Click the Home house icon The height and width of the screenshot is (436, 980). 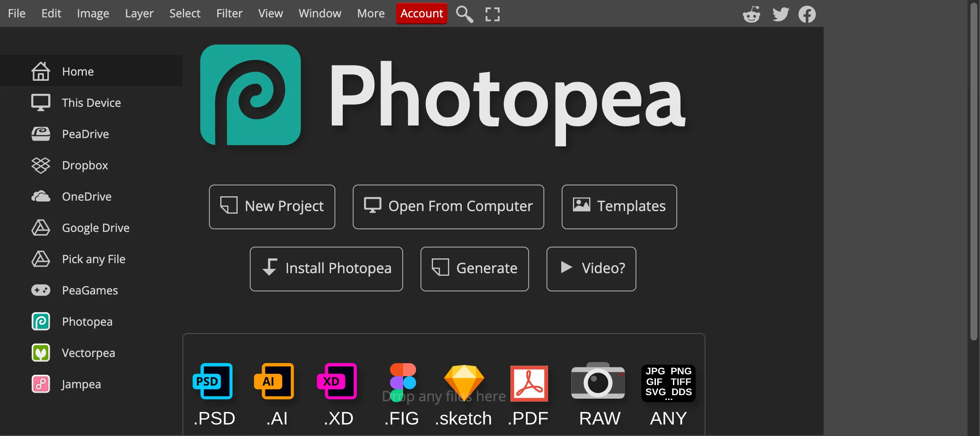[x=41, y=71]
